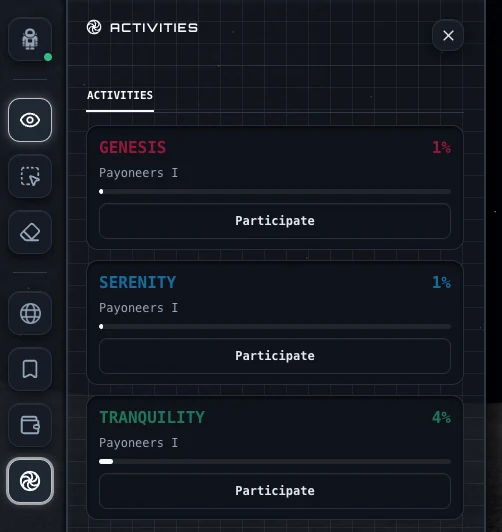The width and height of the screenshot is (502, 532).
Task: Open the astronaut profile icon
Action: coord(30,39)
